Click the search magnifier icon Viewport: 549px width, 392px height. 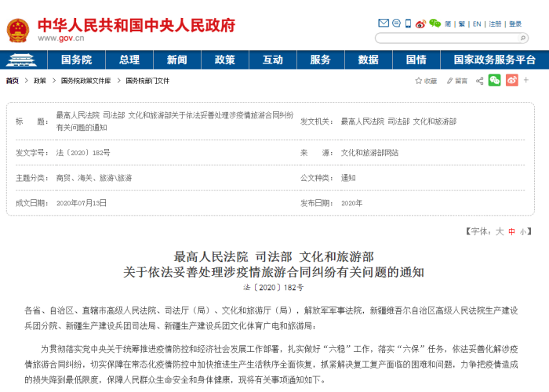[x=523, y=38]
